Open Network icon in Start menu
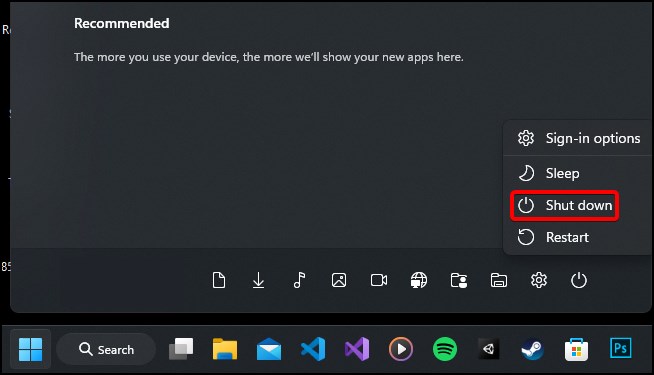Screen dimensions: 654x375 (419, 280)
